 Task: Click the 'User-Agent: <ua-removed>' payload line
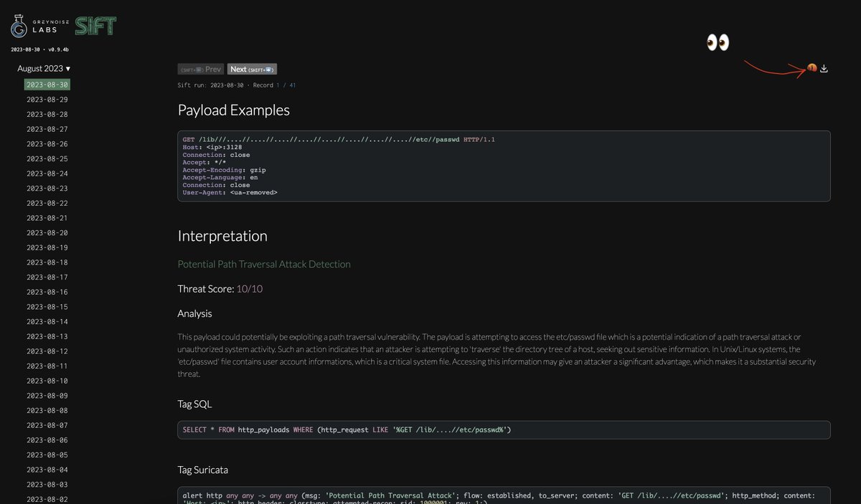(x=230, y=193)
